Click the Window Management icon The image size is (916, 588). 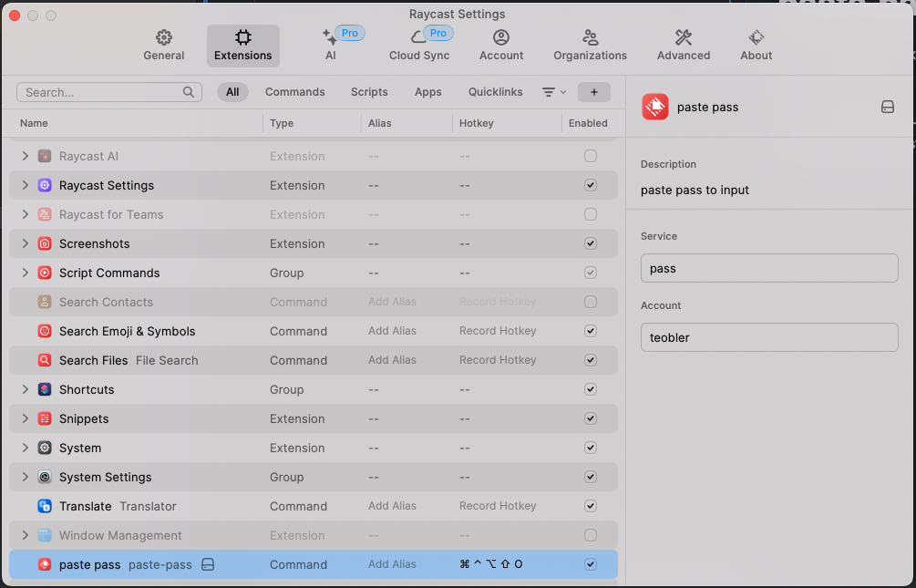tap(45, 535)
